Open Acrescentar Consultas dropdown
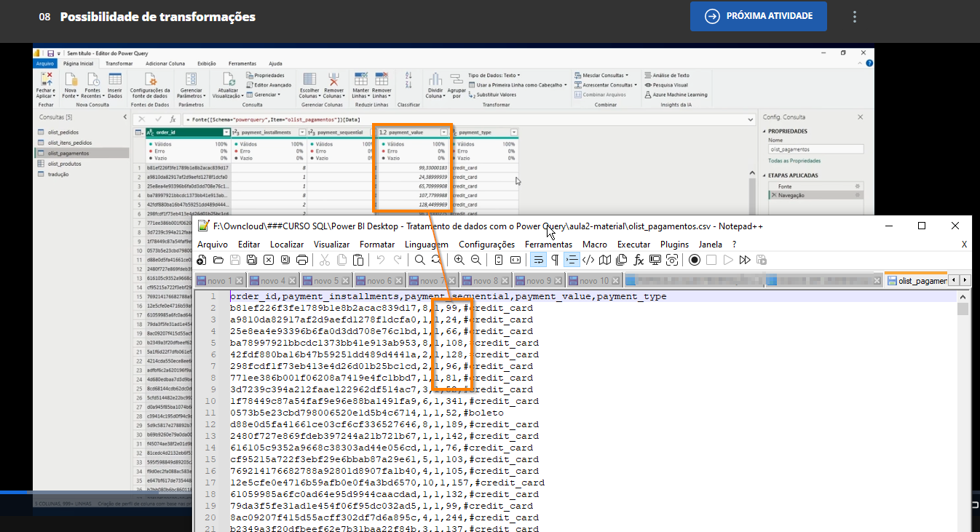This screenshot has height=532, width=980. click(x=606, y=84)
